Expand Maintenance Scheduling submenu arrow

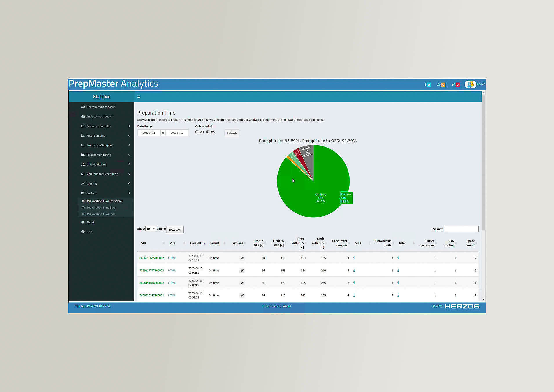point(129,174)
